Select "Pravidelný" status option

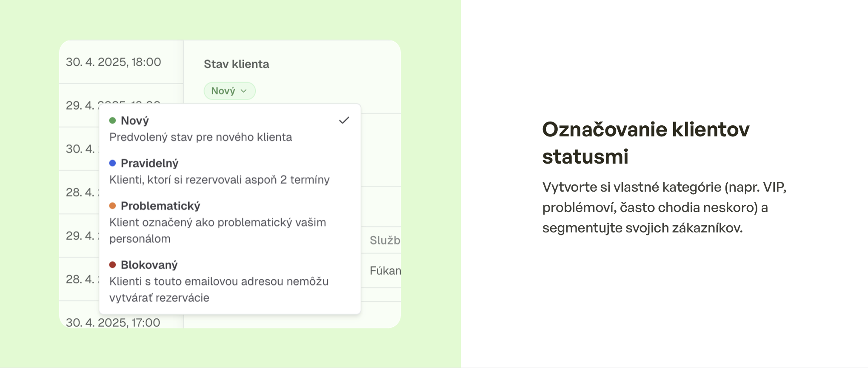tap(149, 163)
